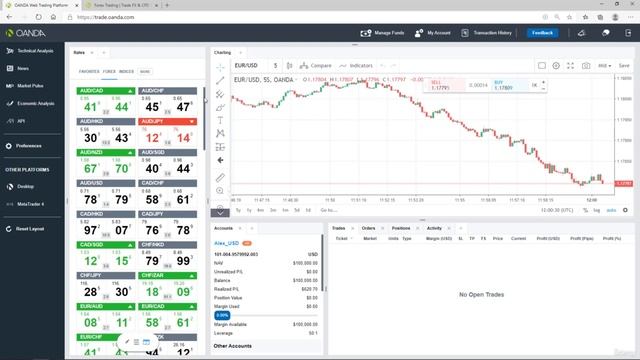Select the brush drawing tool

220,108
